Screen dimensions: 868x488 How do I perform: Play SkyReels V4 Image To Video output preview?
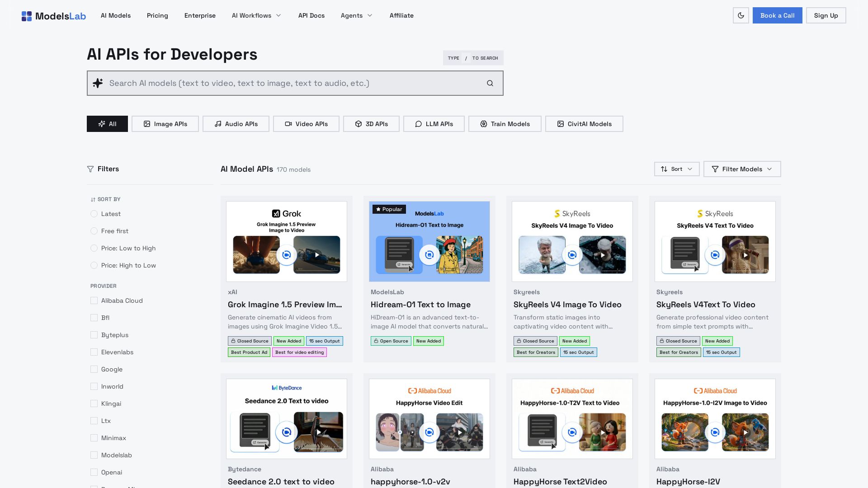click(603, 255)
